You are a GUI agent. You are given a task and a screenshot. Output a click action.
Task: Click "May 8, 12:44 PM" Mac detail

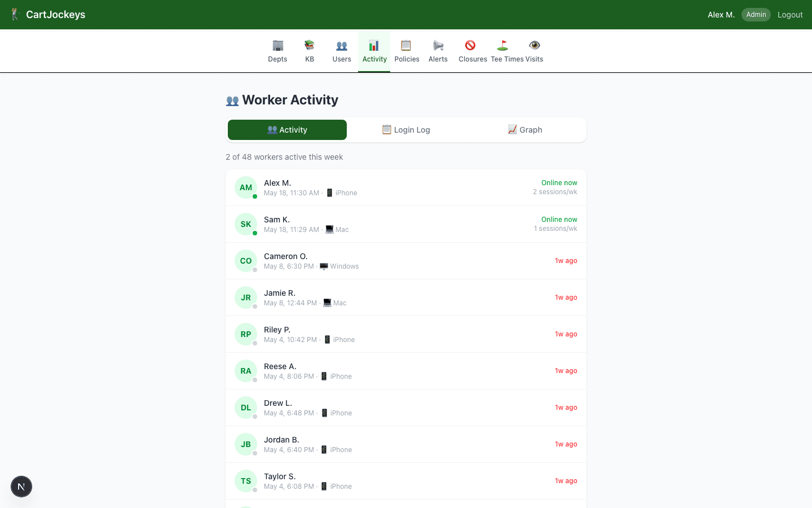click(x=305, y=303)
